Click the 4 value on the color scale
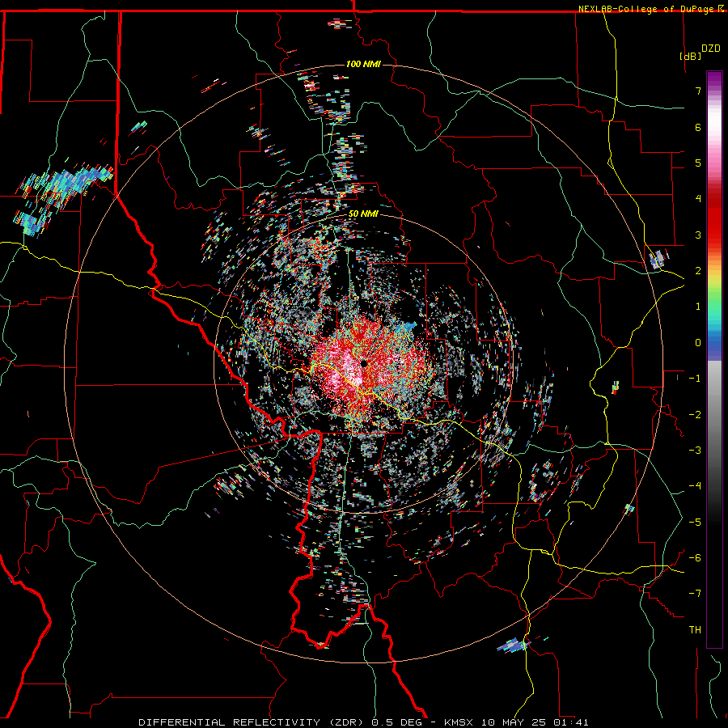This screenshot has width=728, height=728. [x=698, y=199]
